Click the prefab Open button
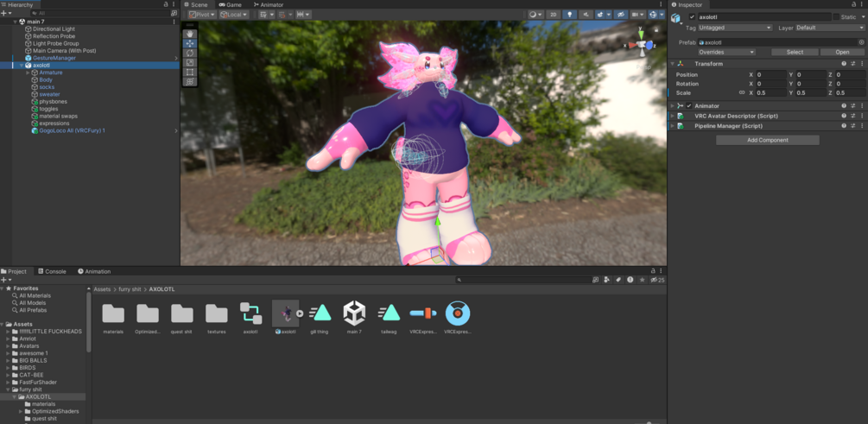The width and height of the screenshot is (868, 424). tap(842, 52)
